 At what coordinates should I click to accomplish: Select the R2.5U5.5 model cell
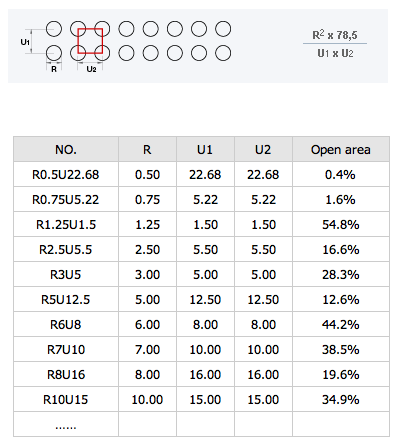(66, 250)
